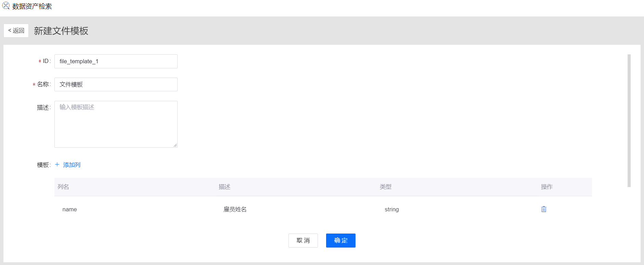The width and height of the screenshot is (644, 265).
Task: Click the vertical scrollbar on the form
Action: 629,121
